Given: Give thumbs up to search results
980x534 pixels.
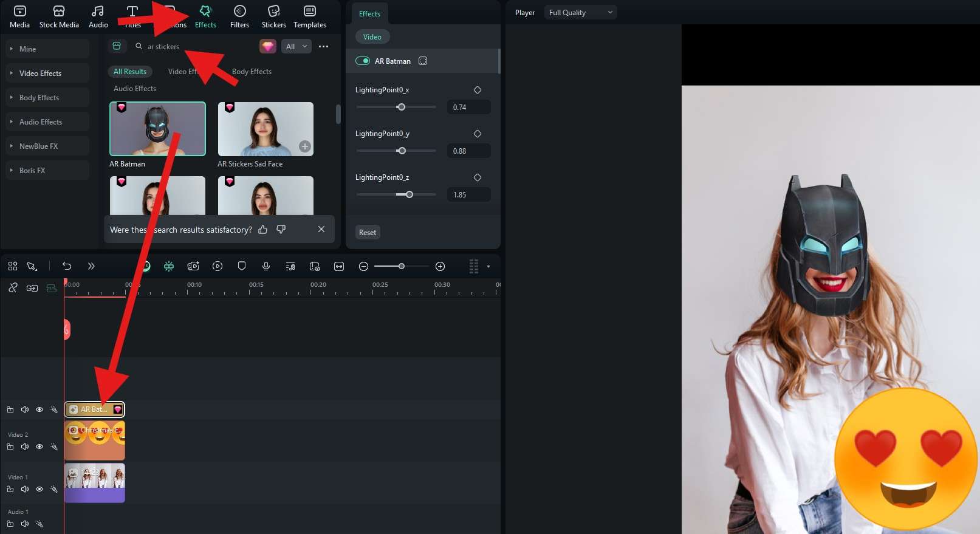Looking at the screenshot, I should [x=263, y=229].
